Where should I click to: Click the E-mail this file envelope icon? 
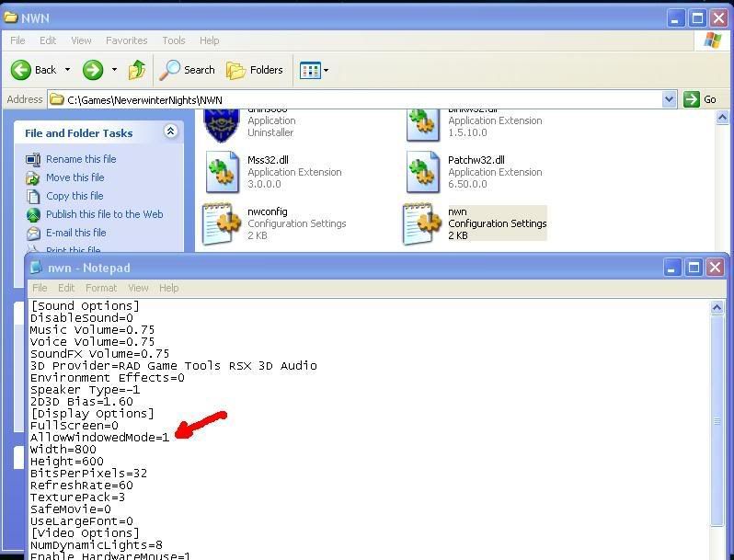tap(33, 233)
